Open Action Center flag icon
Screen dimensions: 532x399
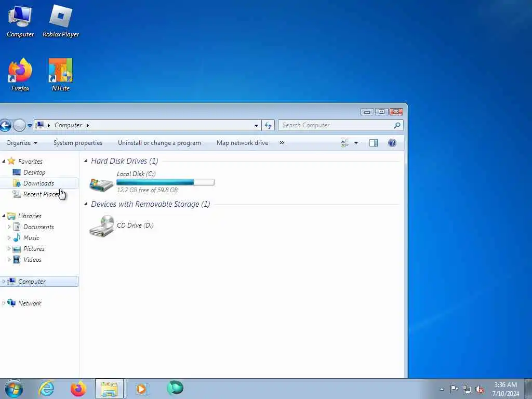454,389
